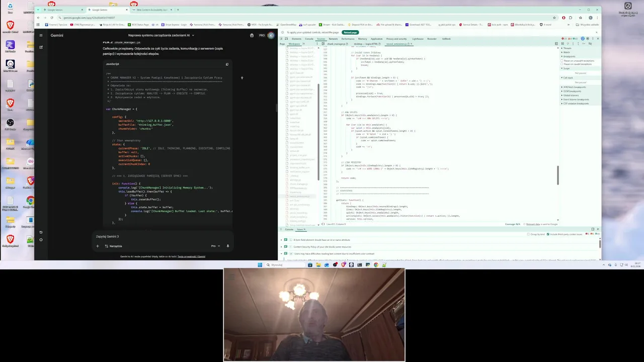Open DevTools settings gear icon

587,39
